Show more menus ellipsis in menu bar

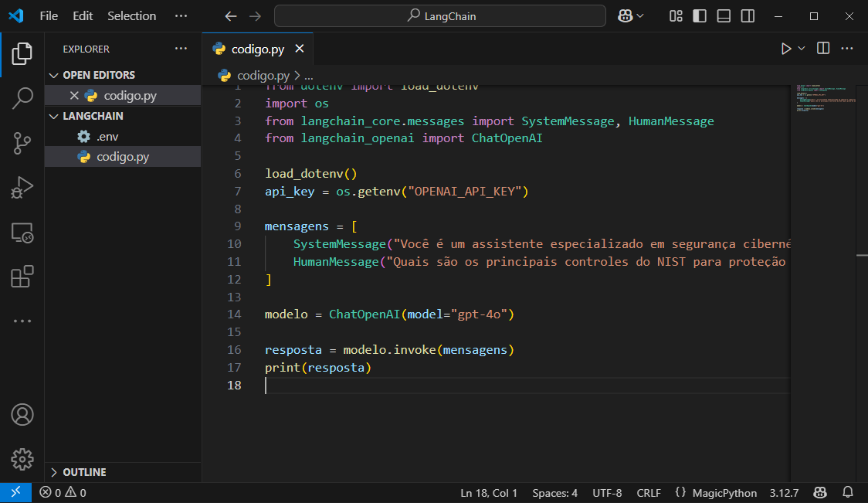pyautogui.click(x=181, y=16)
